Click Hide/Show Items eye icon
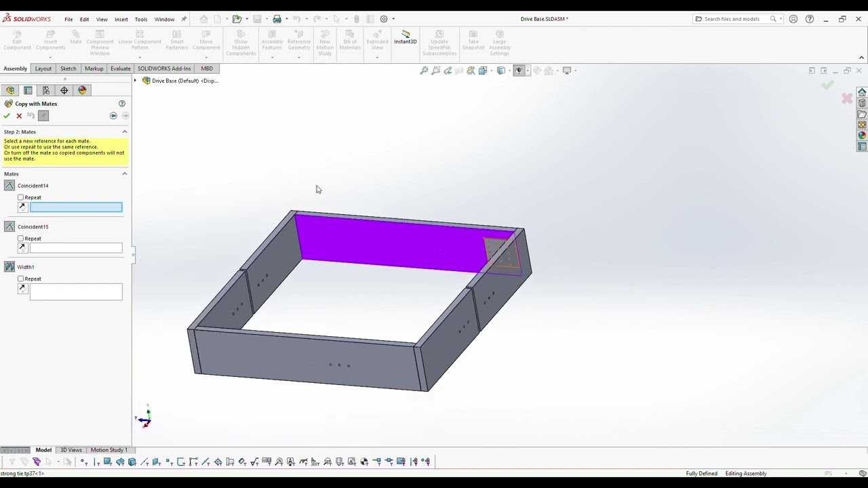Screen dimensions: 868x488 519,70
